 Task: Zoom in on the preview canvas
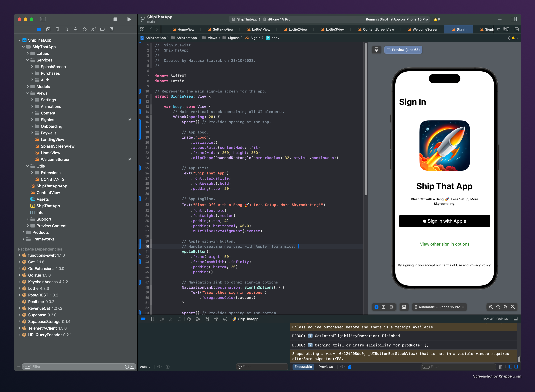pyautogui.click(x=513, y=307)
